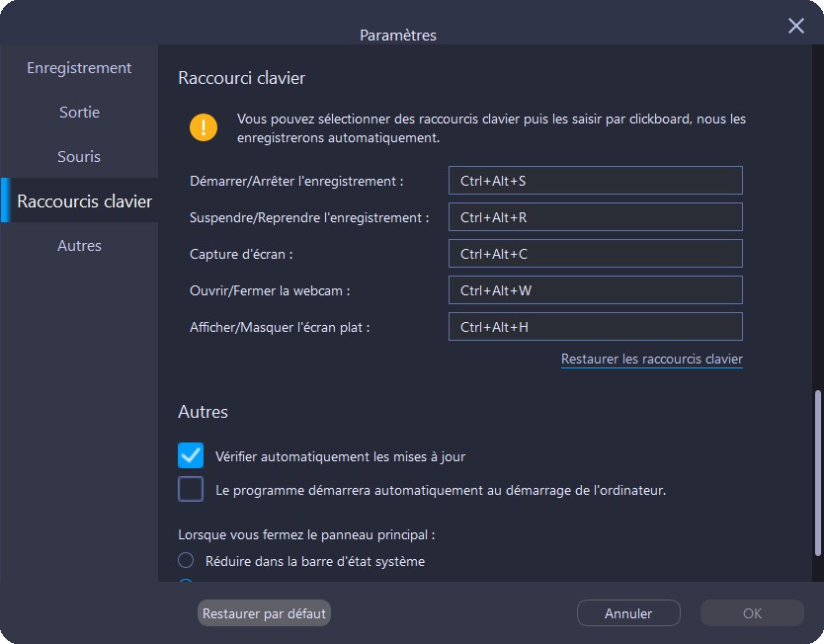The image size is (824, 644).
Task: Close the Paramètres dialog window
Action: [x=795, y=26]
